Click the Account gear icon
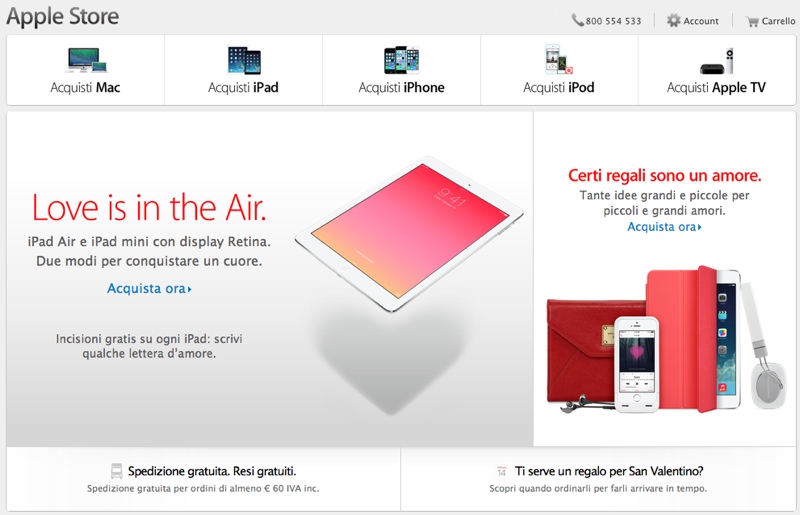Image resolution: width=800 pixels, height=515 pixels. coord(673,20)
